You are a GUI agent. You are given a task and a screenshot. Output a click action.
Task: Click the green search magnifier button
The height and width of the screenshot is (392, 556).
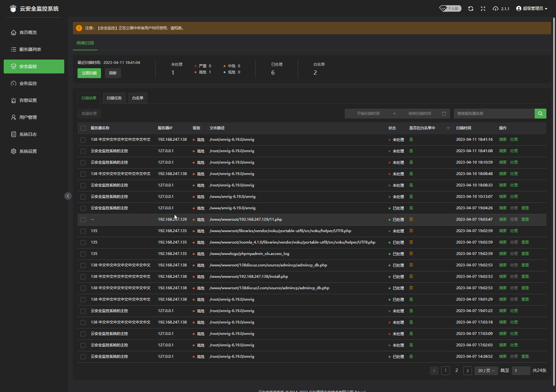[540, 114]
